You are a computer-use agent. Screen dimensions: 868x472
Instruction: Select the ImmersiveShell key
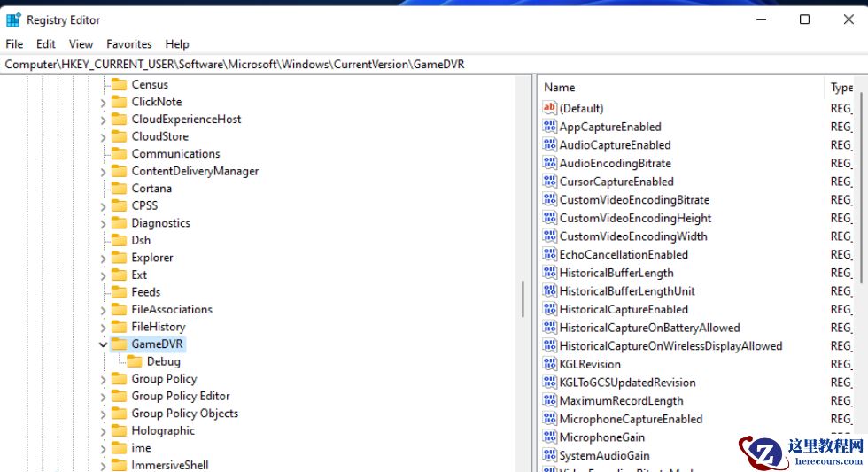pyautogui.click(x=170, y=465)
